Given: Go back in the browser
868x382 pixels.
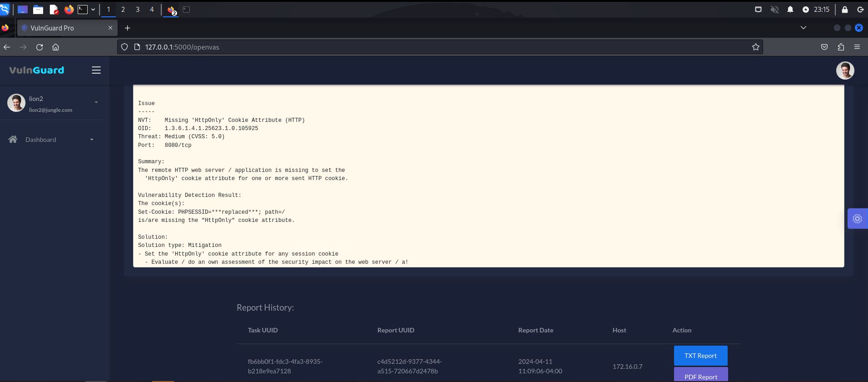Looking at the screenshot, I should coord(7,47).
